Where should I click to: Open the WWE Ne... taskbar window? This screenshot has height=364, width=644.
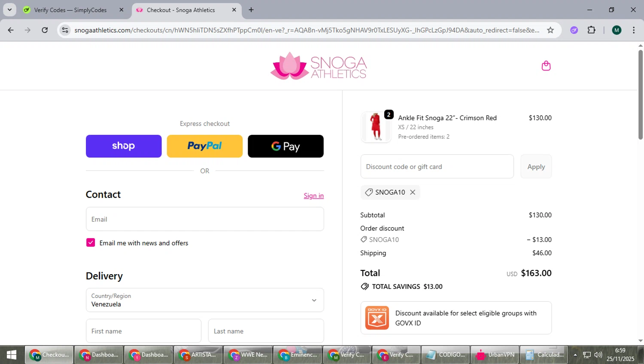point(248,355)
